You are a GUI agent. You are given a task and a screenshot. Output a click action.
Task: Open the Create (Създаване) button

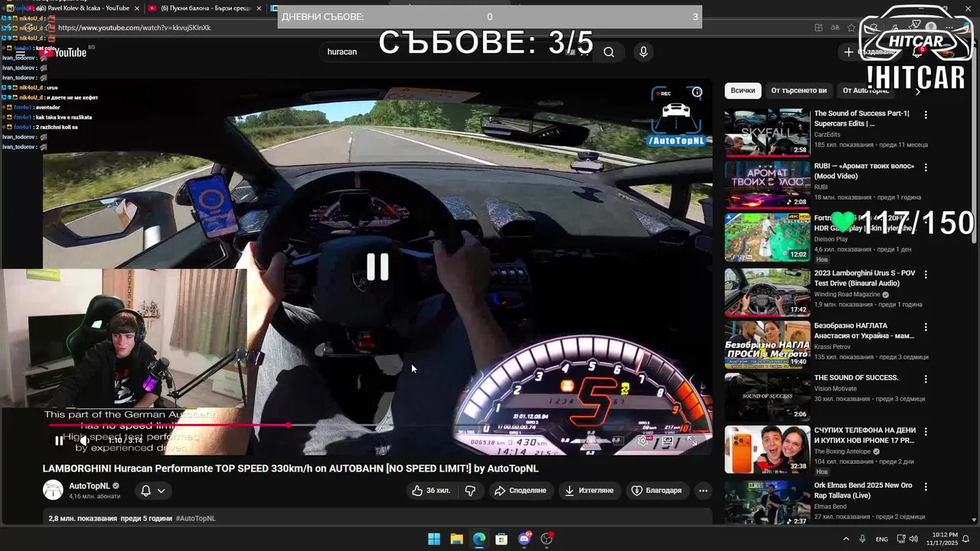pyautogui.click(x=870, y=52)
